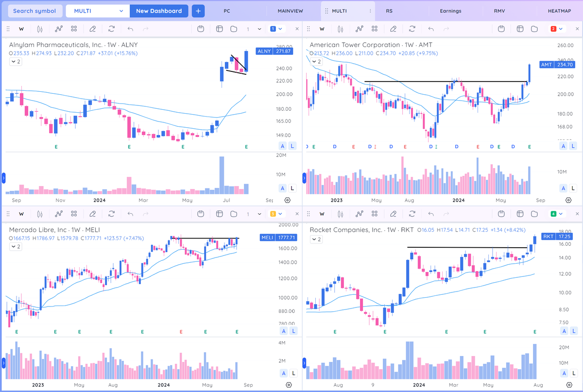Viewport: 583px width, 392px height.
Task: Toggle auto scale A on ALNY volume pane
Action: point(282,188)
